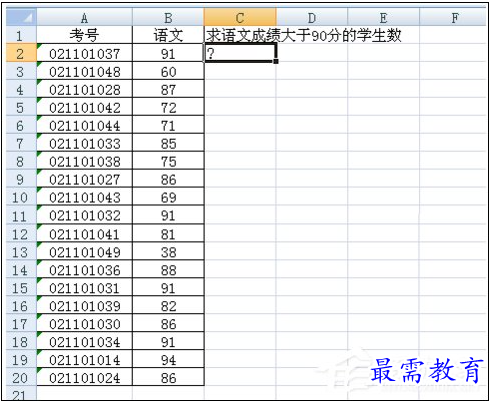Click exam number 021101031
The image size is (492, 402).
click(84, 287)
